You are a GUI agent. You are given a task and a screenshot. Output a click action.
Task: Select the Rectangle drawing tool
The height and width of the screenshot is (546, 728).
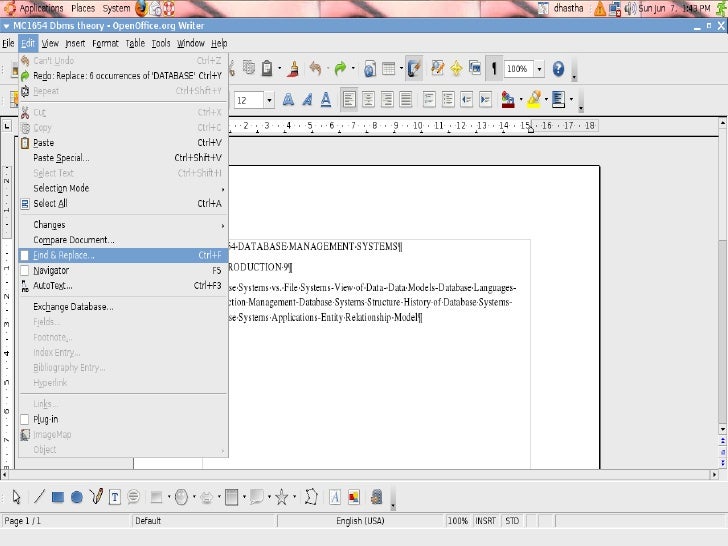point(58,497)
